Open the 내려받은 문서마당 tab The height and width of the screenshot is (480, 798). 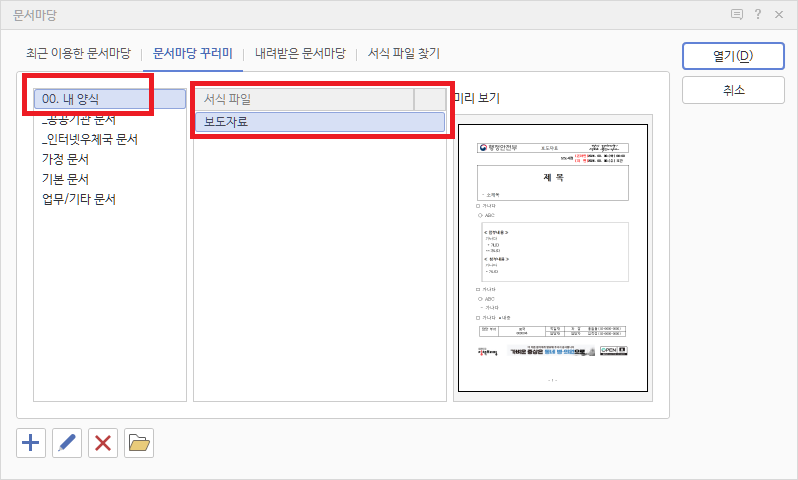(x=300, y=53)
